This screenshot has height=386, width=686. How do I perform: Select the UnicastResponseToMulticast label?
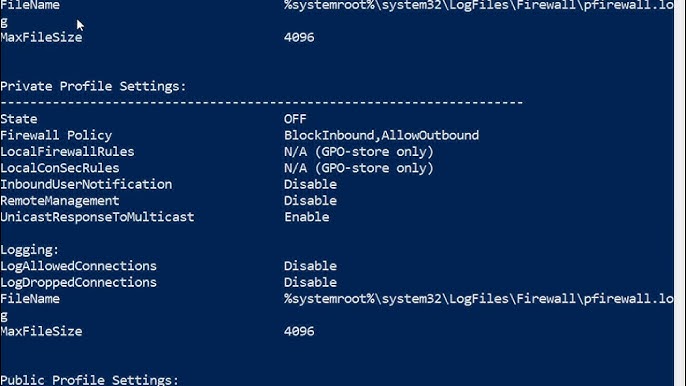[97, 217]
